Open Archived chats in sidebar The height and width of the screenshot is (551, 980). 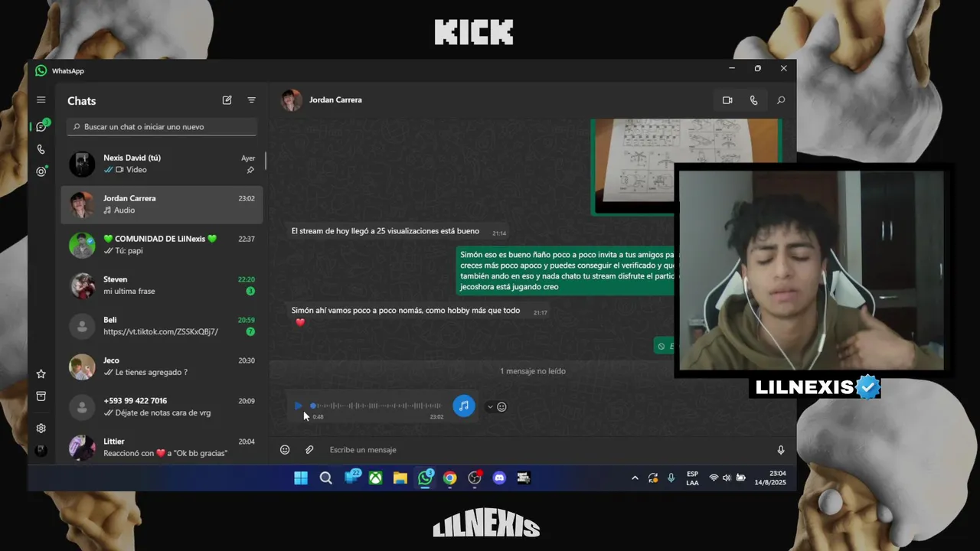click(x=41, y=396)
